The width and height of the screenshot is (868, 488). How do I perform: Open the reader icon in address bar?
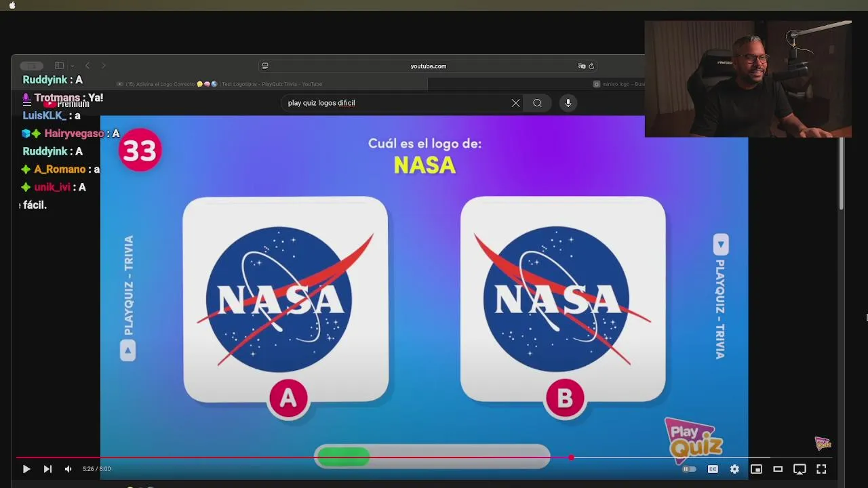[265, 66]
